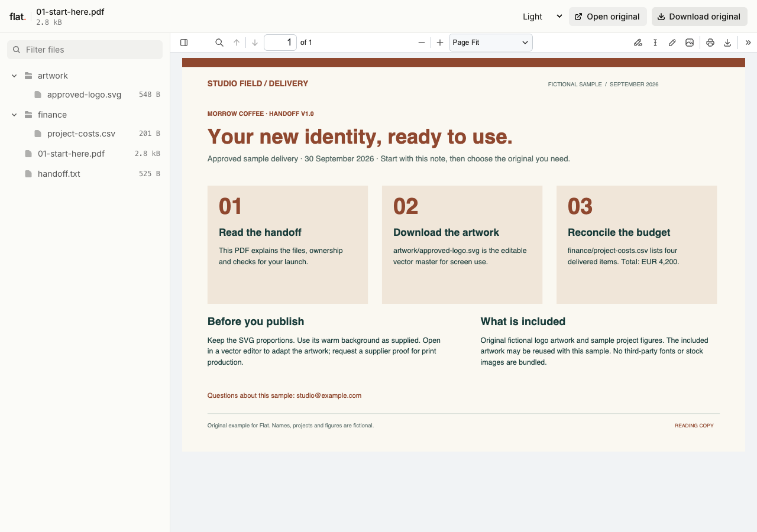Click Open original button
The width and height of the screenshot is (757, 532).
607,17
